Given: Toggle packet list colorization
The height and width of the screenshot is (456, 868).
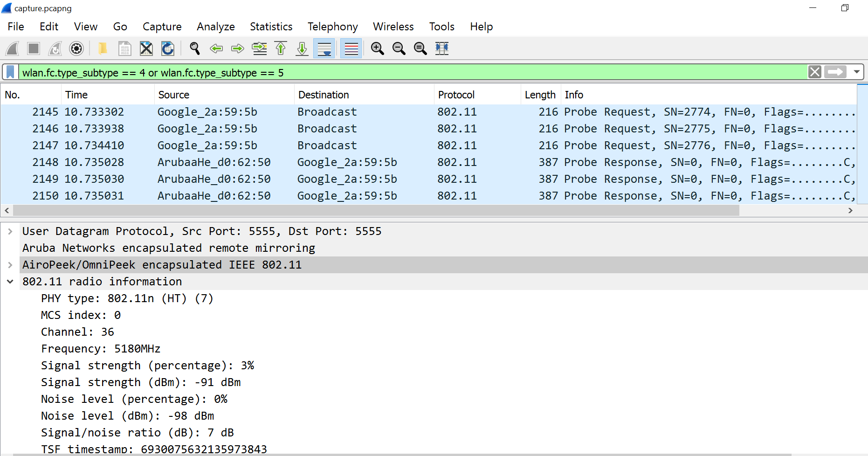Looking at the screenshot, I should [x=351, y=48].
